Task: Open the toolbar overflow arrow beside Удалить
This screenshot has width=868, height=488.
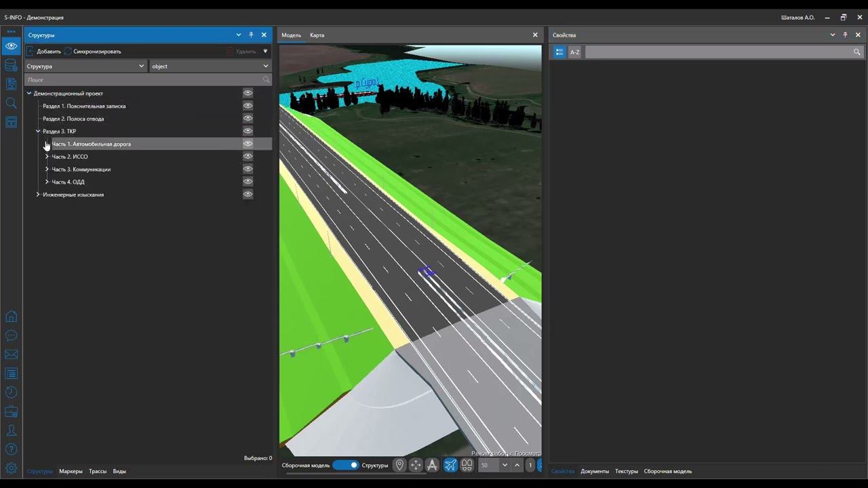Action: (265, 51)
